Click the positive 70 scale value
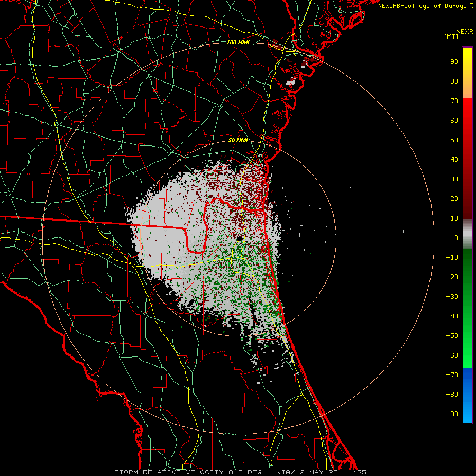Viewport: 476px width, 476px height. click(454, 101)
